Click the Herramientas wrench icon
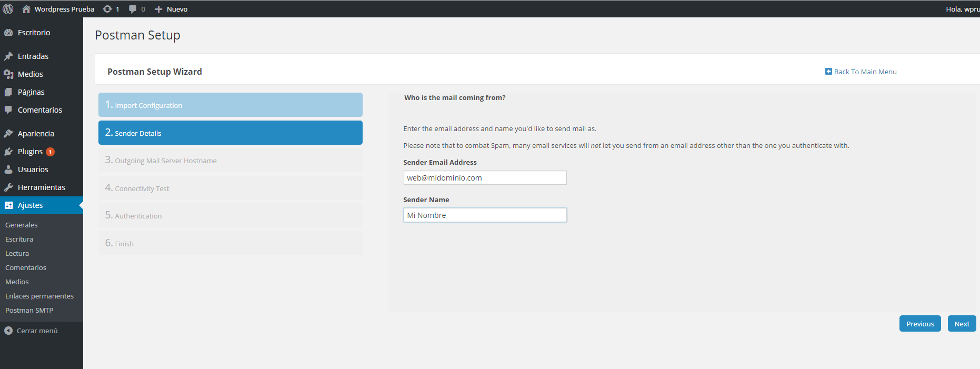This screenshot has width=980, height=369. (x=8, y=187)
